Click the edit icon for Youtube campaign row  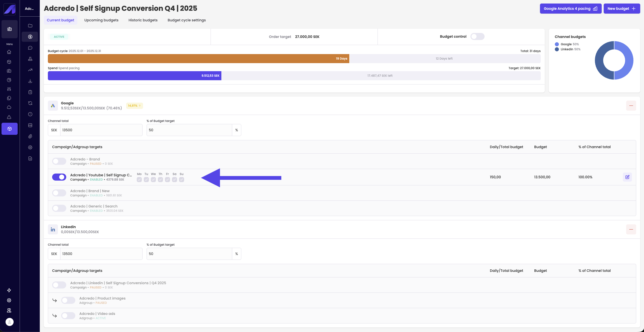[x=627, y=177]
